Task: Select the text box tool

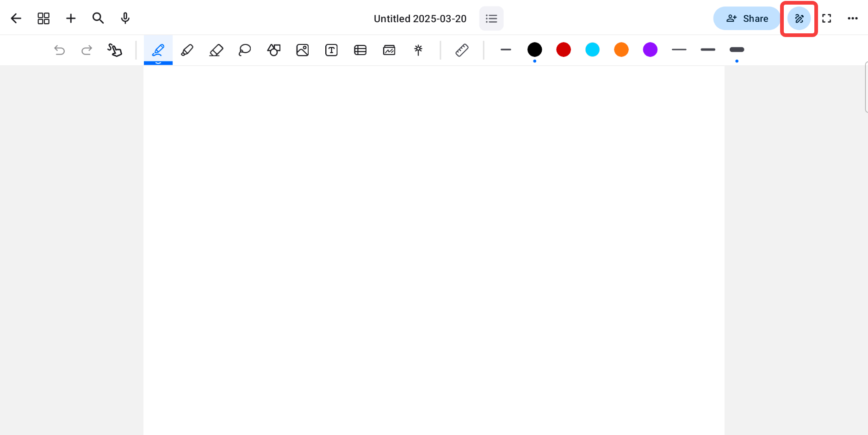Action: click(x=331, y=50)
